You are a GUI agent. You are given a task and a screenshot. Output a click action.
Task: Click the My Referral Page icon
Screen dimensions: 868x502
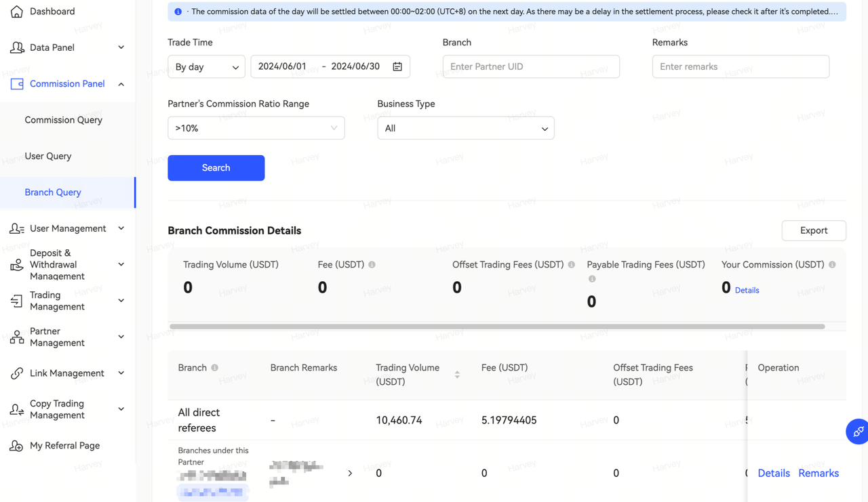(x=17, y=446)
